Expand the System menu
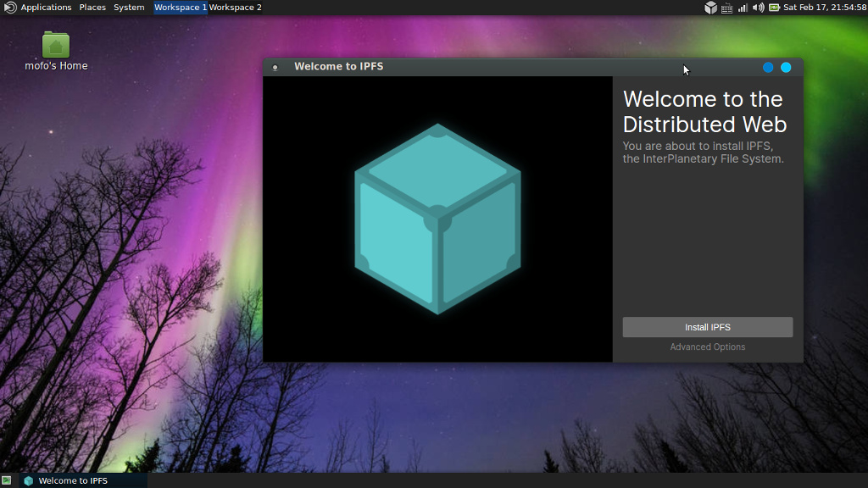 [129, 8]
